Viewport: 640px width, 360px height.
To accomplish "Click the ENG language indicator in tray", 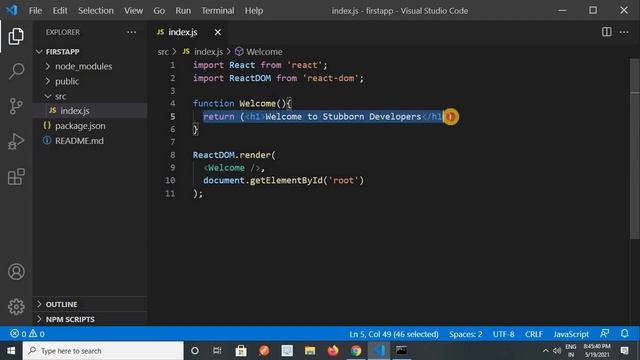I will point(571,351).
